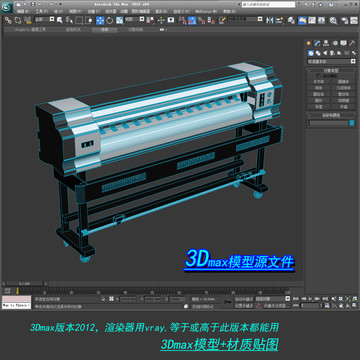Select the Helpers create category
Image resolution: width=360 pixels, height=360 pixels.
point(339,53)
